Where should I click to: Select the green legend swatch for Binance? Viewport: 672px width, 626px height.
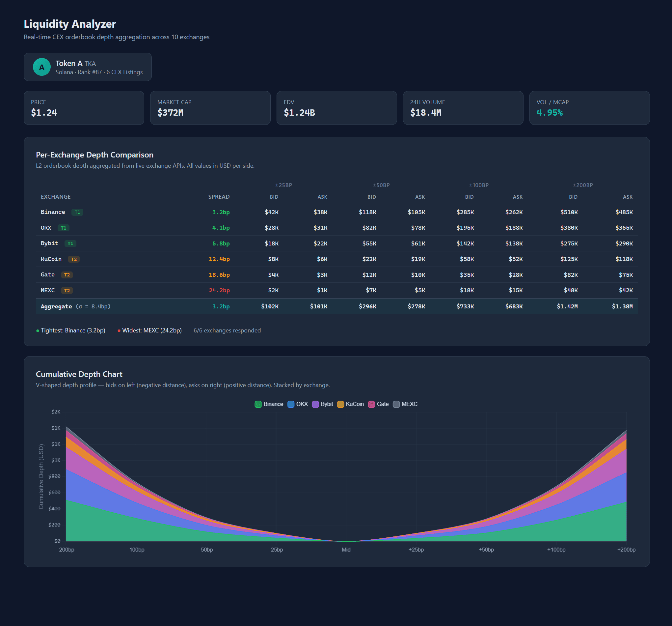click(x=258, y=404)
